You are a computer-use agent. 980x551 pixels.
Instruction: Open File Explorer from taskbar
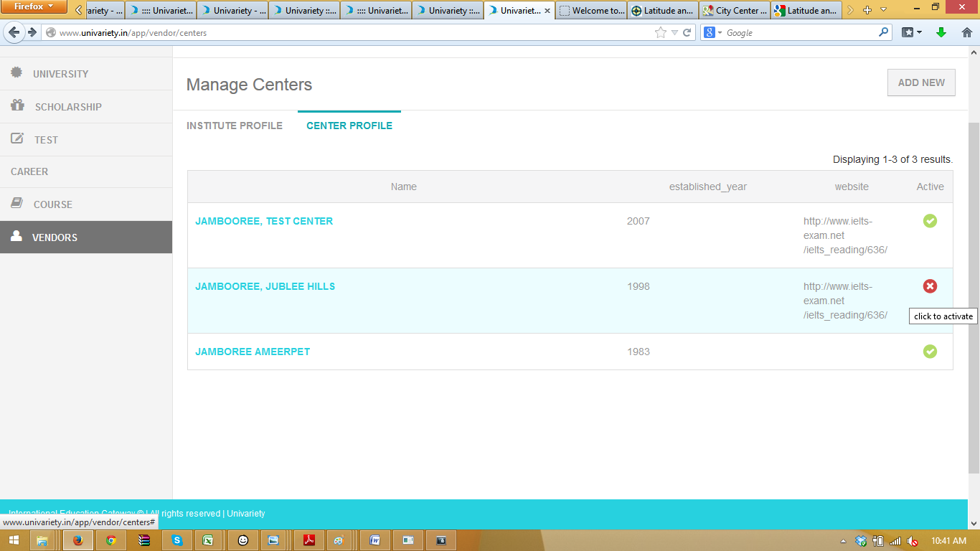coord(42,540)
